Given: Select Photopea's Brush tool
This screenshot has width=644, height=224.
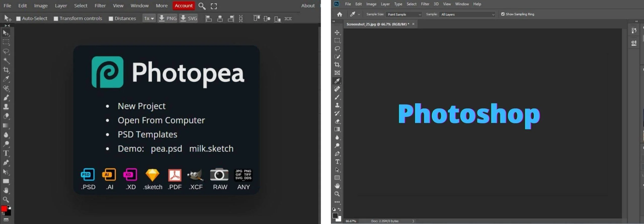Looking at the screenshot, I should click(x=6, y=98).
